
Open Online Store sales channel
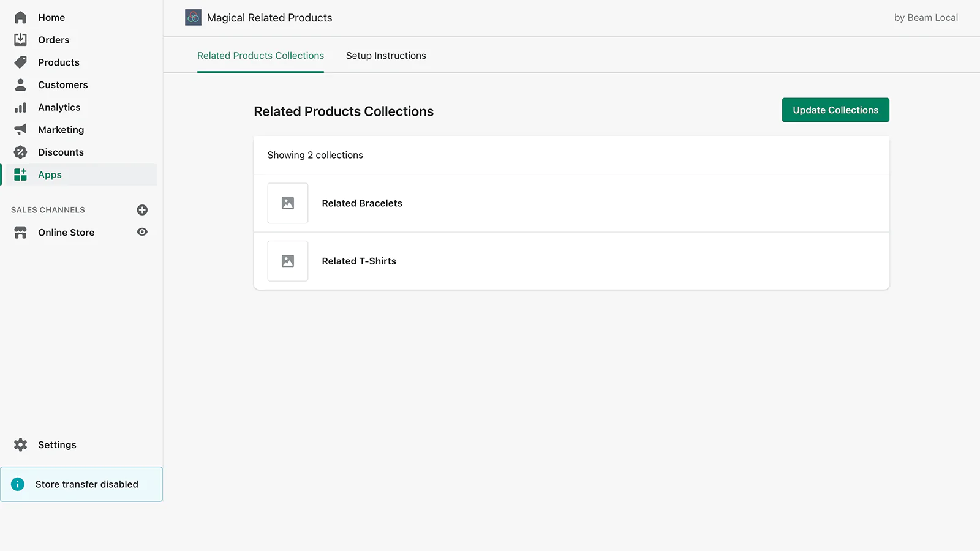(x=66, y=232)
